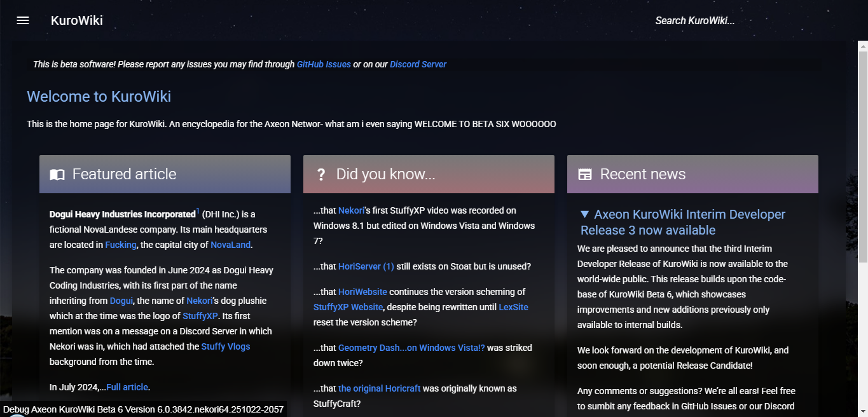Click the Geometry Dash on Windows Vista link
The width and height of the screenshot is (868, 417).
(411, 348)
